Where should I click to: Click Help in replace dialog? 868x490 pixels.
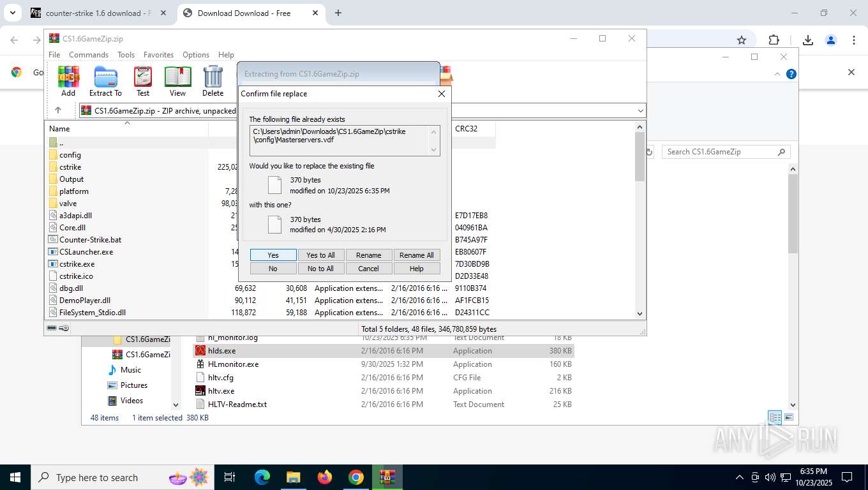(416, 269)
